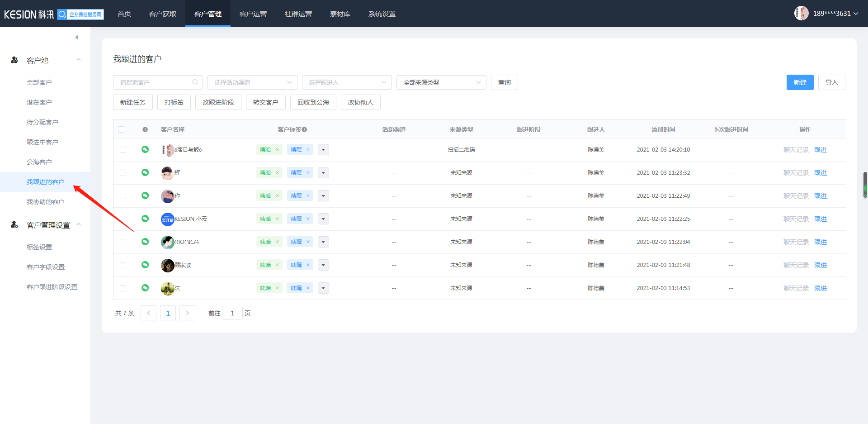Open avatar of customer 辉
Viewport: 868px width, 424px height.
point(168,173)
